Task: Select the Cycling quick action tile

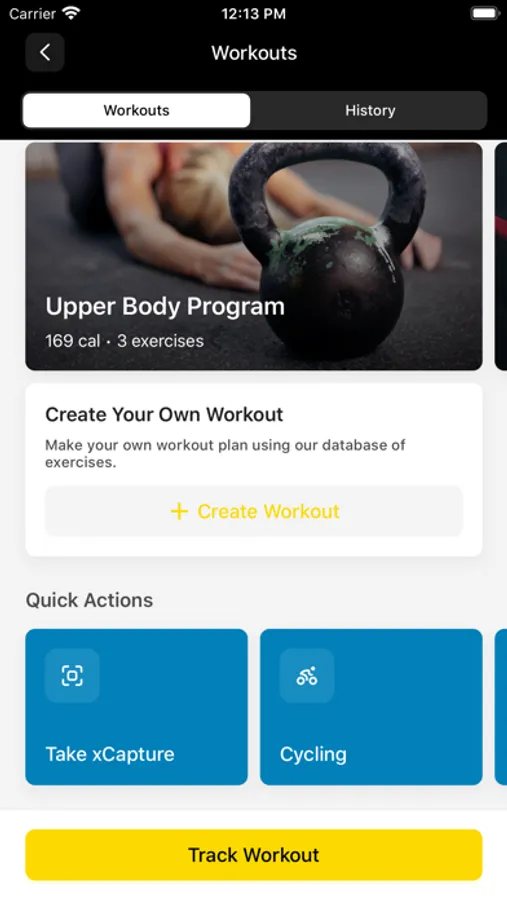Action: tap(371, 707)
